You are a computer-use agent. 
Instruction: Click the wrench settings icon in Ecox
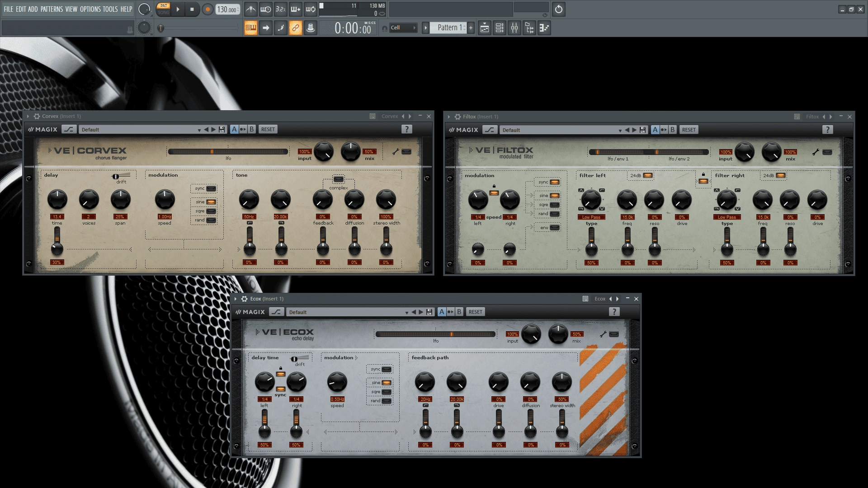pyautogui.click(x=603, y=334)
